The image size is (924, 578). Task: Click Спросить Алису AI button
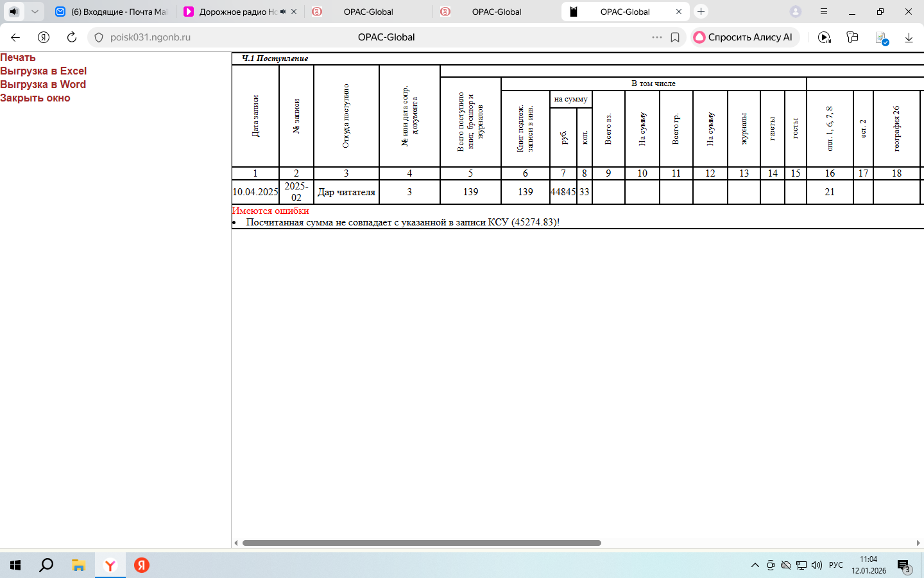pyautogui.click(x=744, y=37)
